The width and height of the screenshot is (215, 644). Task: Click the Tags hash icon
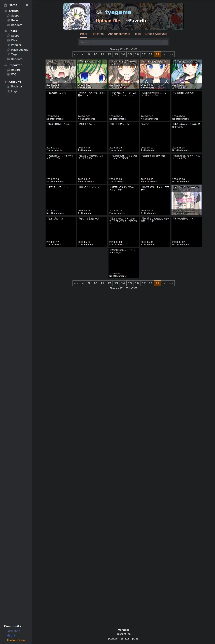pyautogui.click(x=9, y=55)
